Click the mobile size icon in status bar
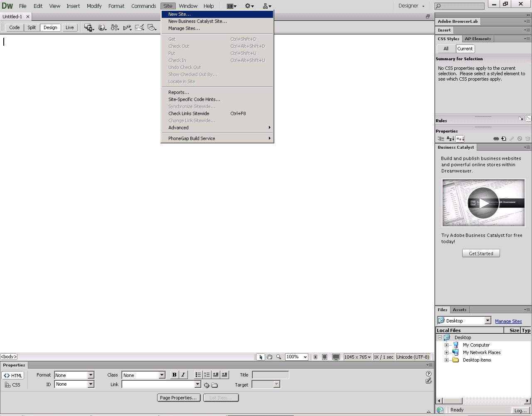This screenshot has width=532, height=416. point(315,357)
